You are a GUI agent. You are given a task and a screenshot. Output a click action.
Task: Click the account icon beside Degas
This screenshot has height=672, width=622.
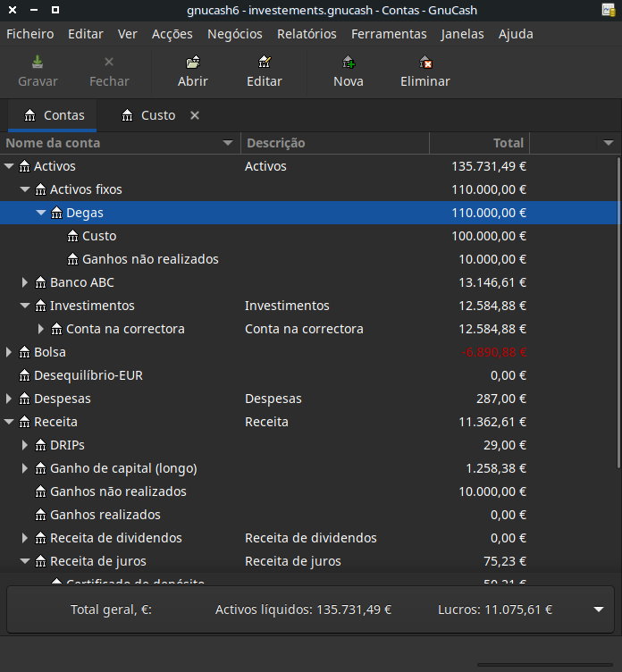pyautogui.click(x=56, y=213)
